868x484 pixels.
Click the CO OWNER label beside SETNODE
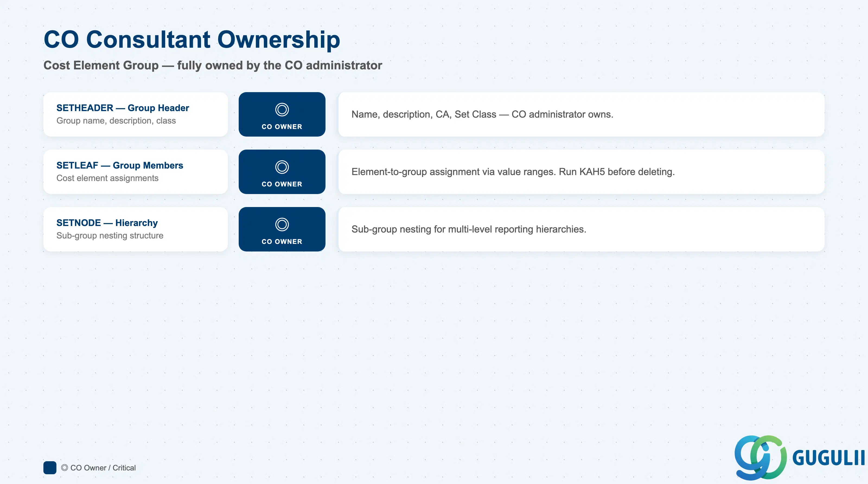pos(282,242)
